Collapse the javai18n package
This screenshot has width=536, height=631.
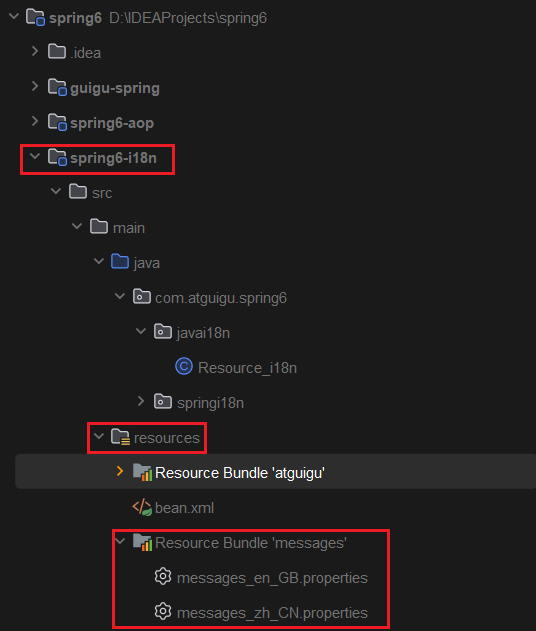pos(141,331)
